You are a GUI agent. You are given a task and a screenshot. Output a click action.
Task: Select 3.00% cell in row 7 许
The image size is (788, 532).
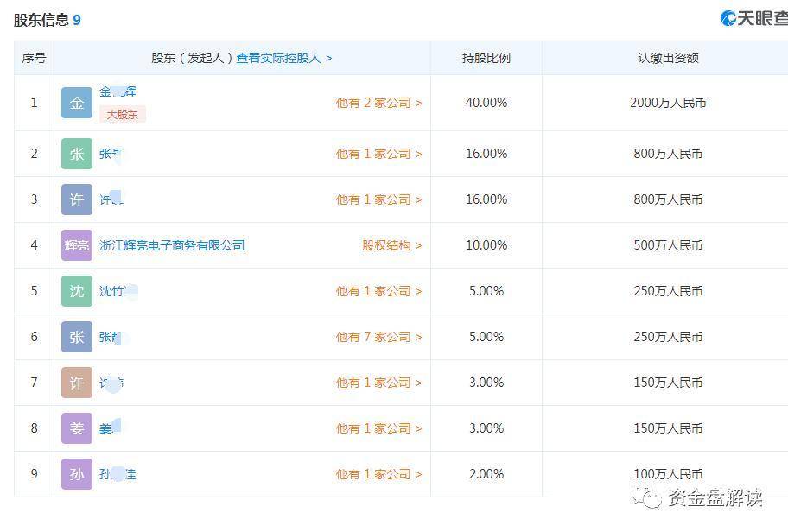point(486,383)
